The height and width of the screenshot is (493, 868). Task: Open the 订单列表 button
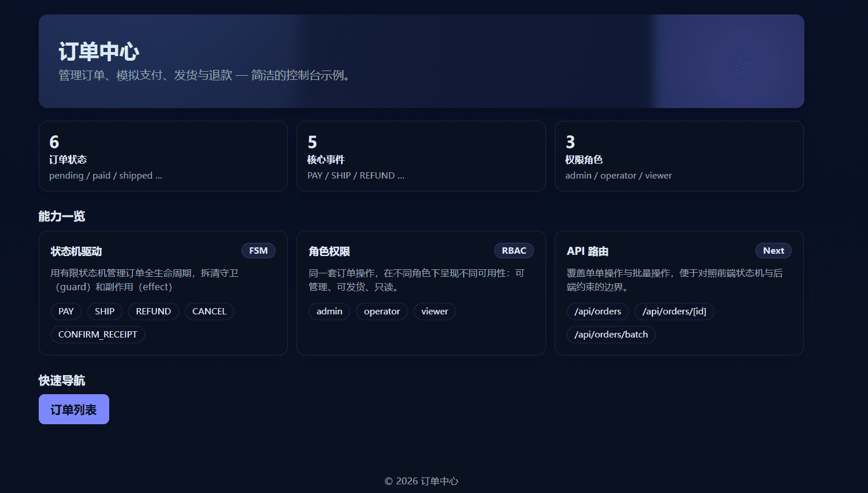(73, 409)
